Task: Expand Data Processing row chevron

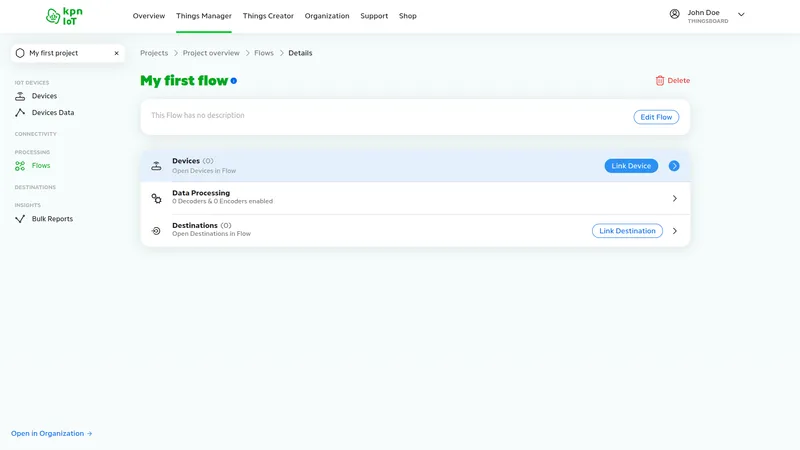Action: pos(674,198)
